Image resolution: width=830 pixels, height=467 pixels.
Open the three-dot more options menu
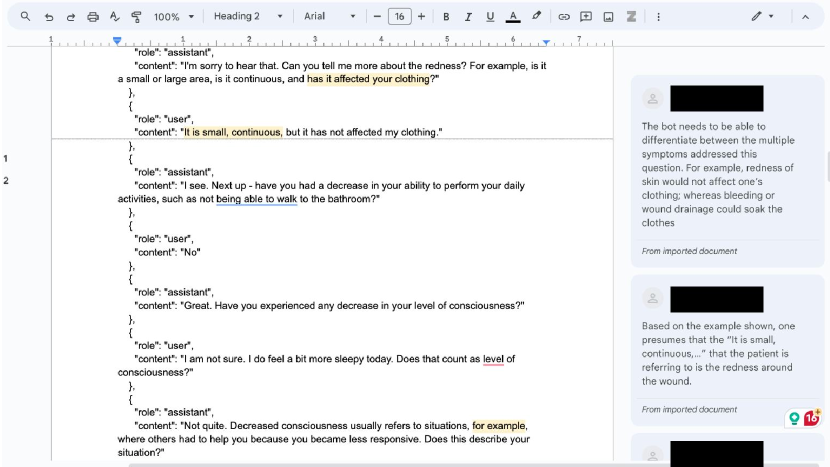[x=658, y=17]
